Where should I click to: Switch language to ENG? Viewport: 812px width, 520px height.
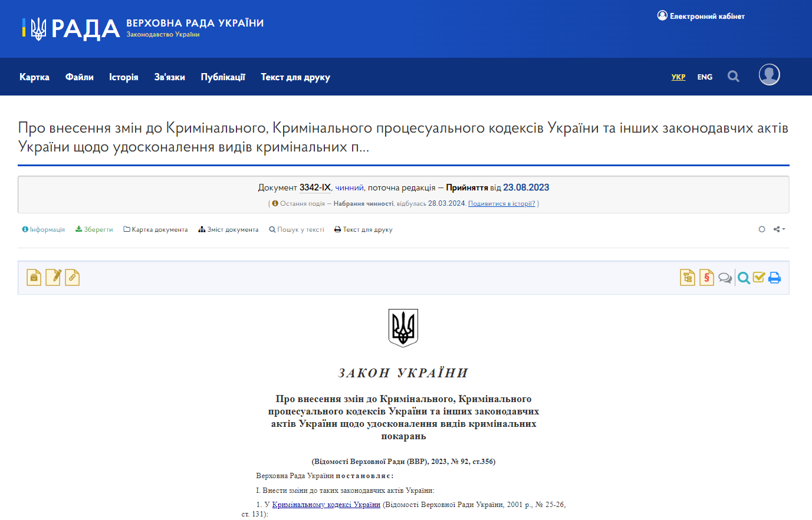click(x=705, y=77)
